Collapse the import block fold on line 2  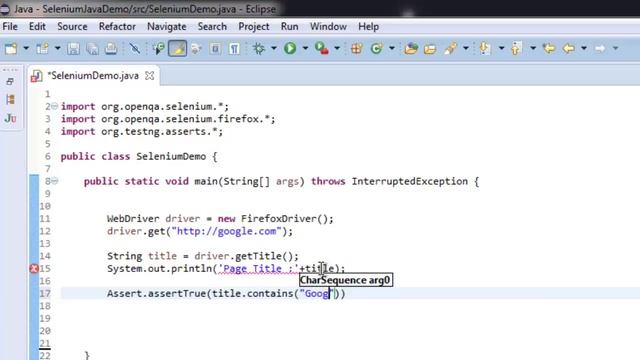coord(54,107)
